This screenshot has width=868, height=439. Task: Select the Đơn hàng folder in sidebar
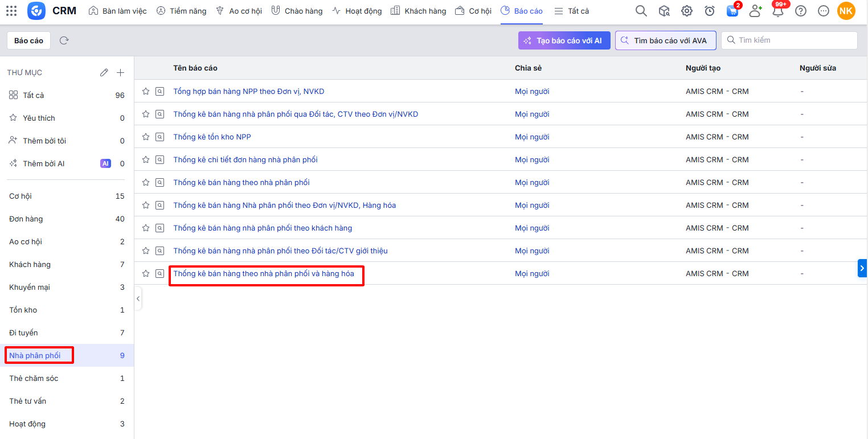(x=26, y=219)
